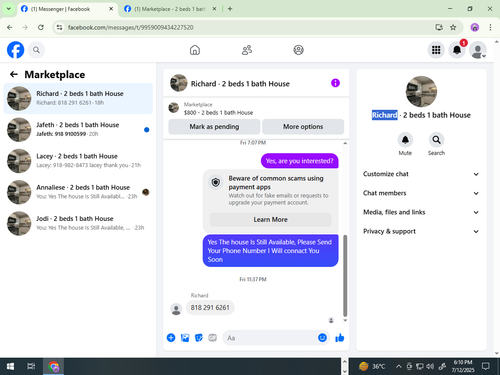Open the Facebook menu grid icon
500x375 pixels.
tap(436, 50)
